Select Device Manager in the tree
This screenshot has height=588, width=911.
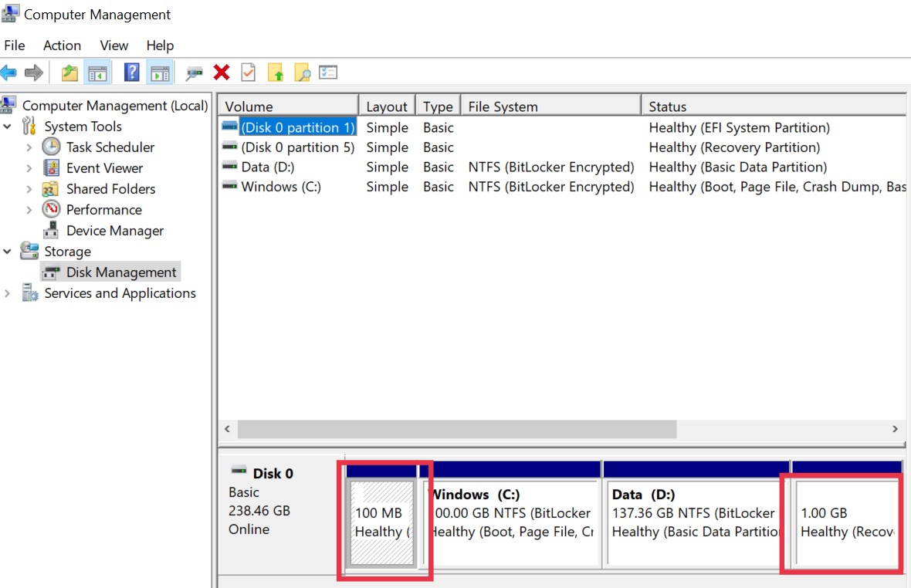(114, 231)
